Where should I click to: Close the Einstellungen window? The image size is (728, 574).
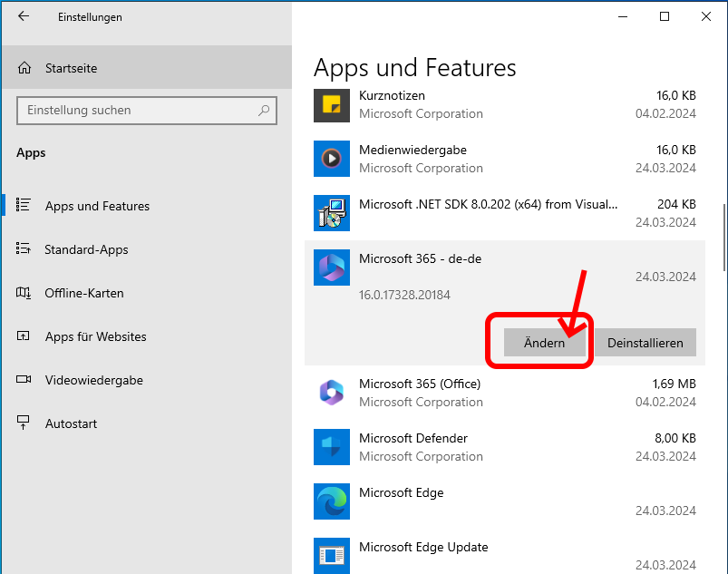pos(706,16)
